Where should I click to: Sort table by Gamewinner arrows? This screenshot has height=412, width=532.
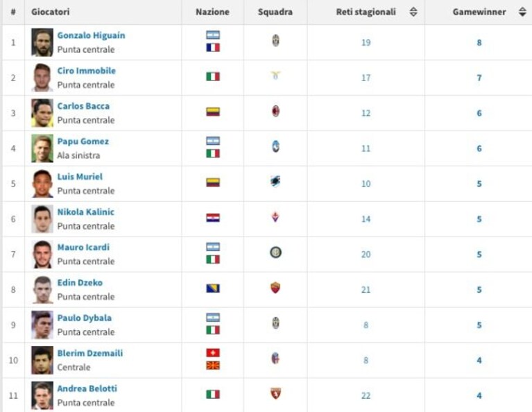click(522, 12)
